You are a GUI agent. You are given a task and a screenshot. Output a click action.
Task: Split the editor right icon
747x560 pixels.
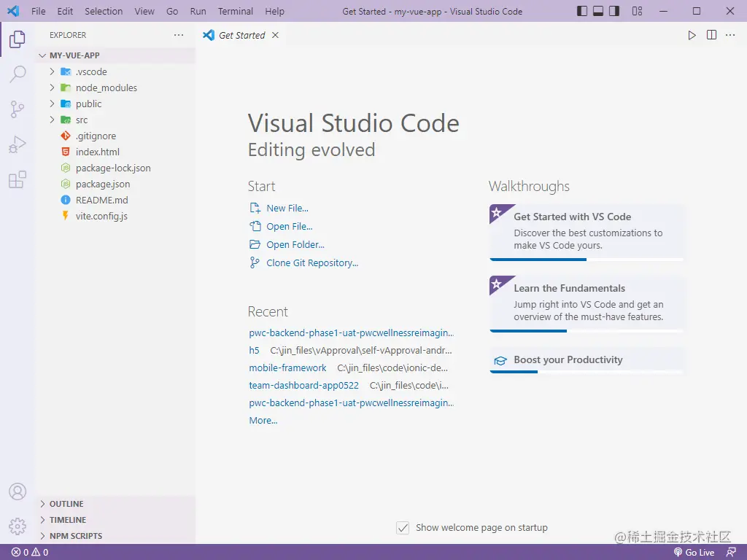[x=711, y=35]
